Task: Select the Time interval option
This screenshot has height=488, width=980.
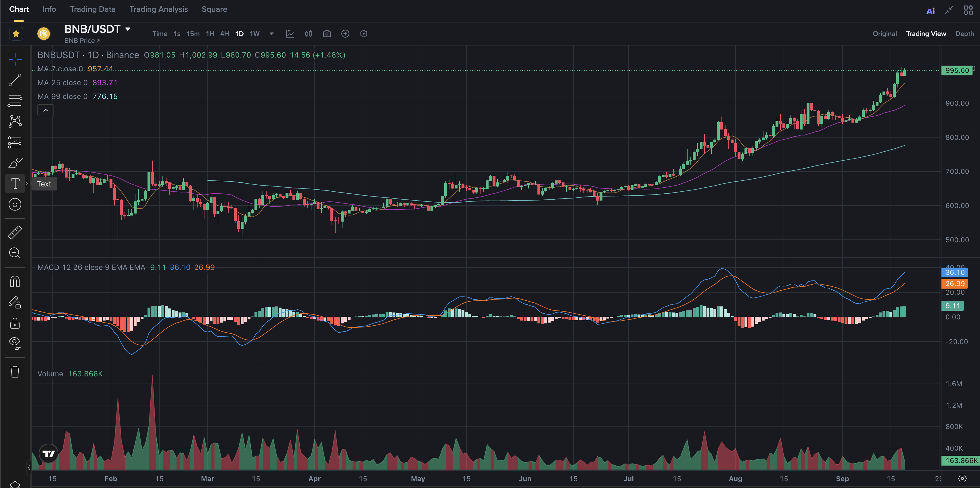Action: 160,34
